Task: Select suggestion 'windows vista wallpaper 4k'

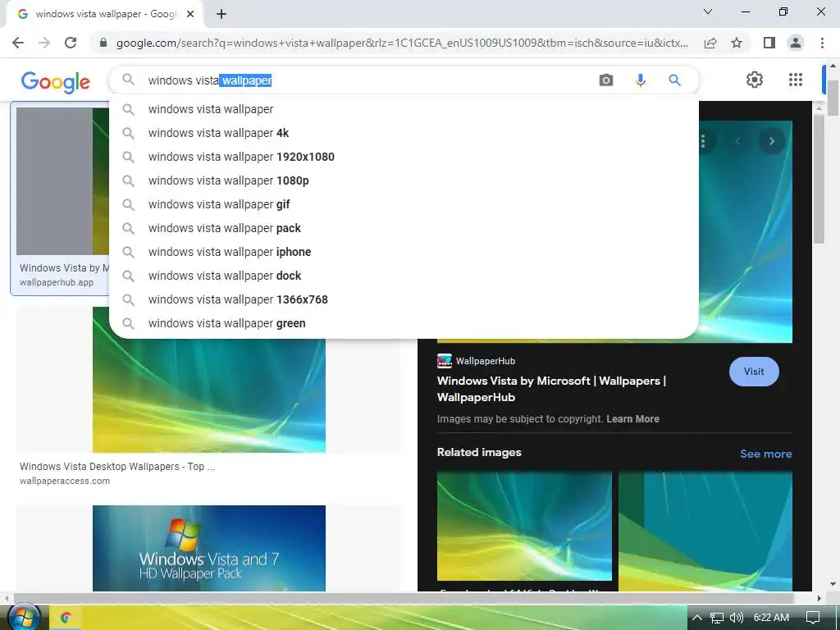Action: pyautogui.click(x=404, y=133)
